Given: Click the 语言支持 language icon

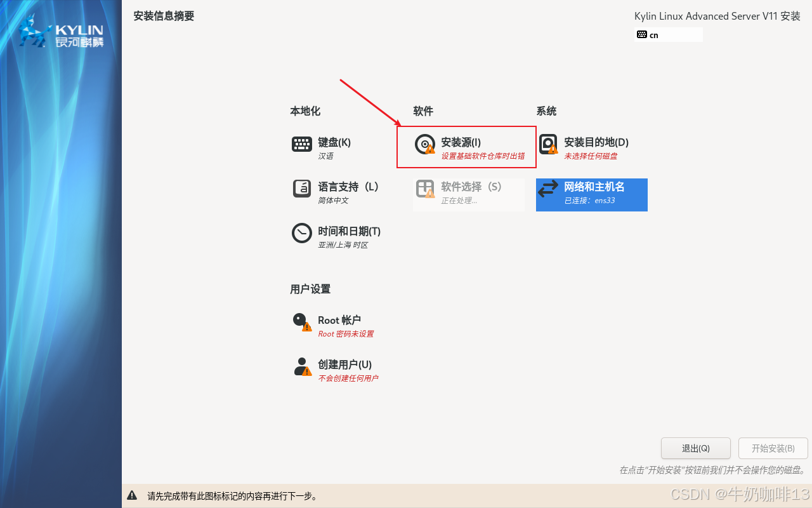Looking at the screenshot, I should pos(302,189).
